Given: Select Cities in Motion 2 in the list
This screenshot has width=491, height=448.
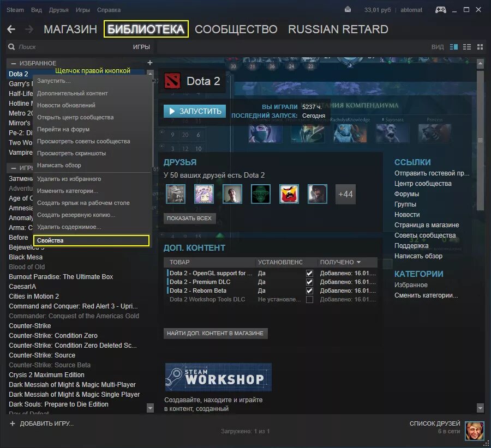Looking at the screenshot, I should [34, 296].
